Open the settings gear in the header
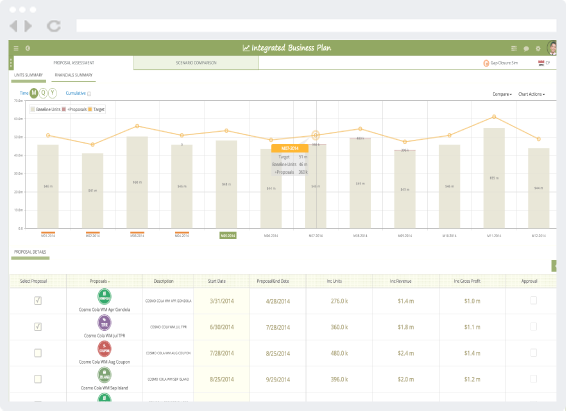This screenshot has width=566, height=411. (x=538, y=48)
